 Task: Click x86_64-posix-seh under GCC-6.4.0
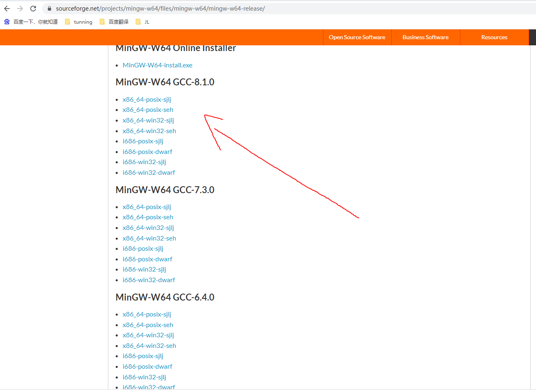(x=148, y=325)
